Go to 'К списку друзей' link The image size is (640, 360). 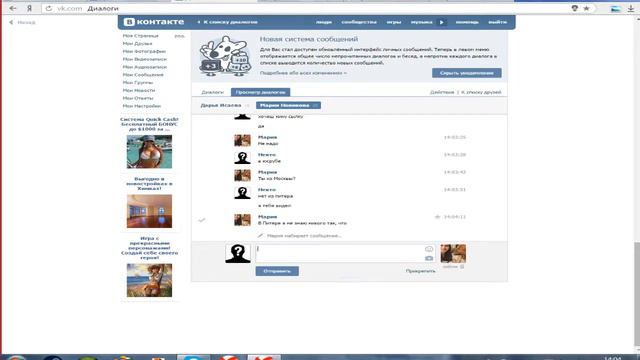pos(481,92)
